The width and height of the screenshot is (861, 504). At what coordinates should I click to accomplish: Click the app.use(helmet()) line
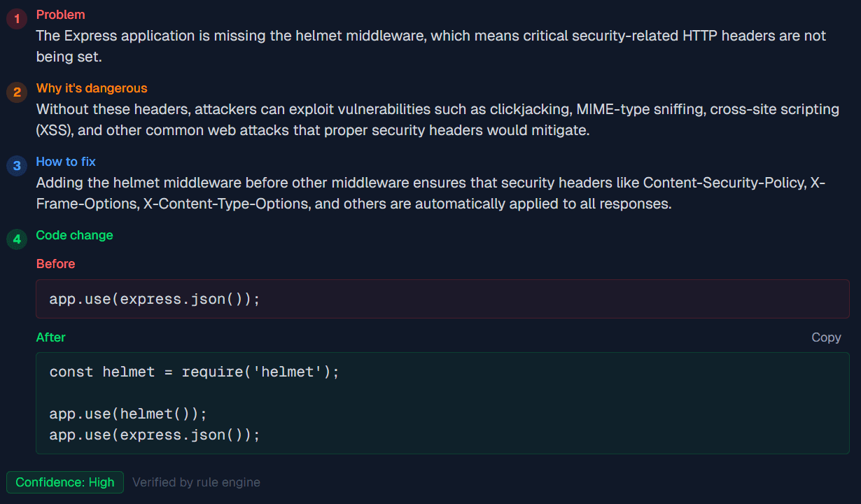[x=128, y=414]
